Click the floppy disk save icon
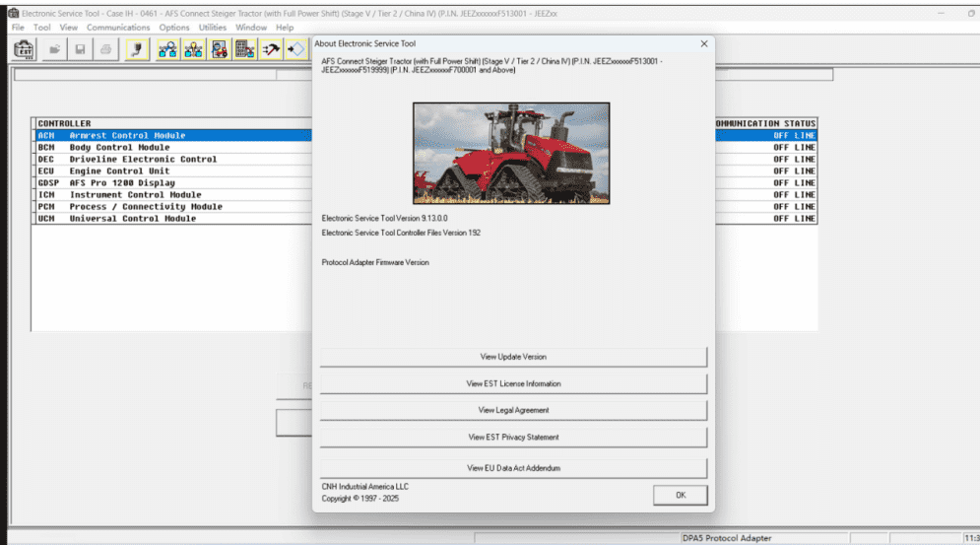Viewport: 980px width, 545px height. pyautogui.click(x=80, y=49)
